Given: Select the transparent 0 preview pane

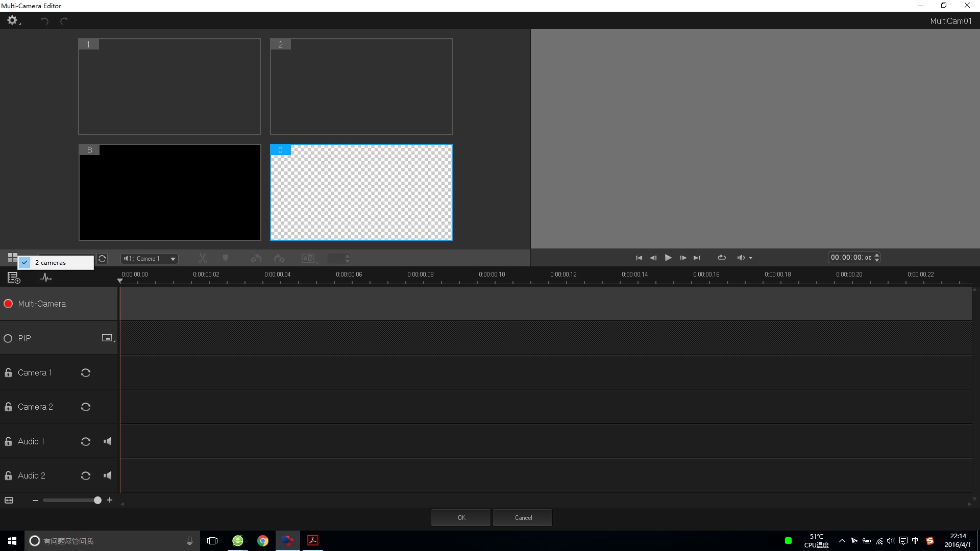Looking at the screenshot, I should pyautogui.click(x=361, y=192).
